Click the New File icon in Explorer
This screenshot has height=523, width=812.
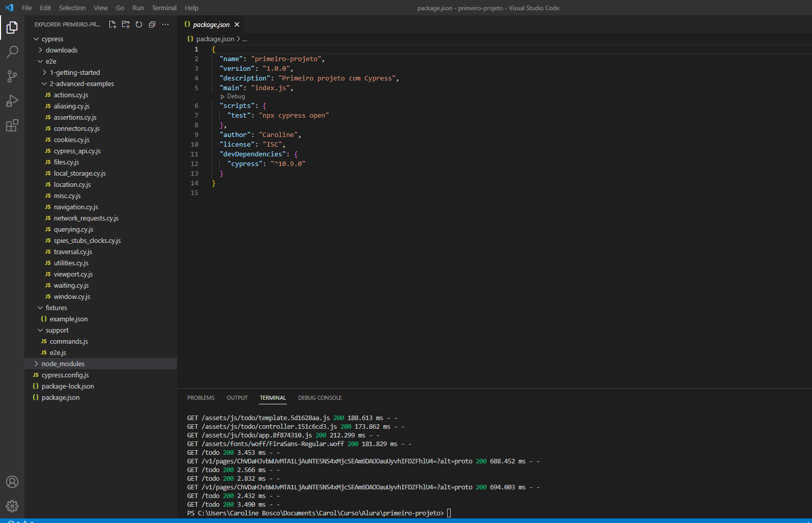point(112,24)
